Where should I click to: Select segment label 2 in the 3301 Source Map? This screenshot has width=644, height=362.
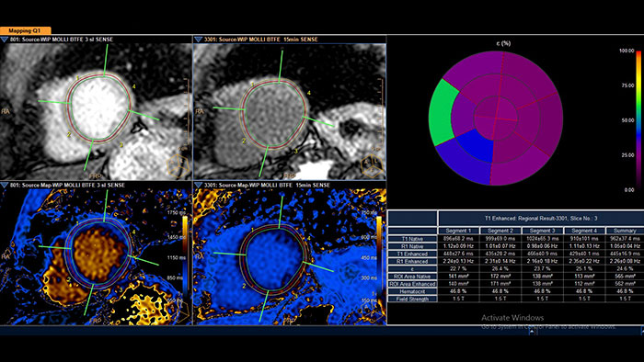point(244,286)
